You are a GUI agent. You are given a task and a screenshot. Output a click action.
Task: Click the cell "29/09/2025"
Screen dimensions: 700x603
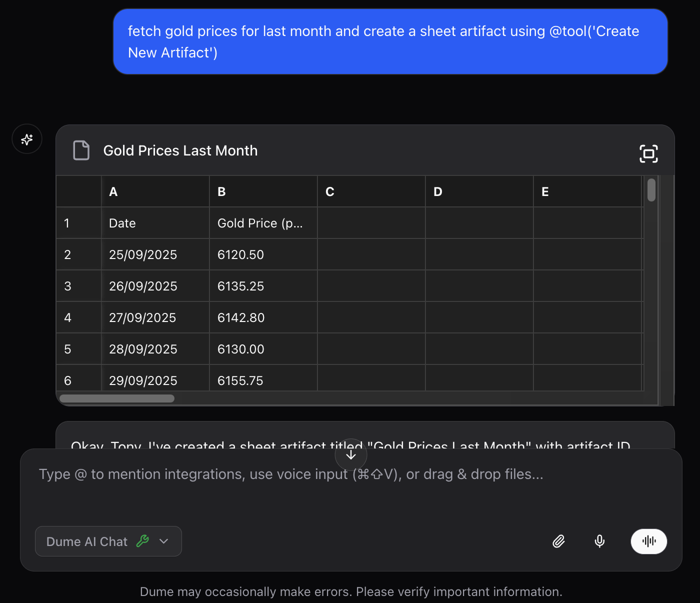coord(155,378)
